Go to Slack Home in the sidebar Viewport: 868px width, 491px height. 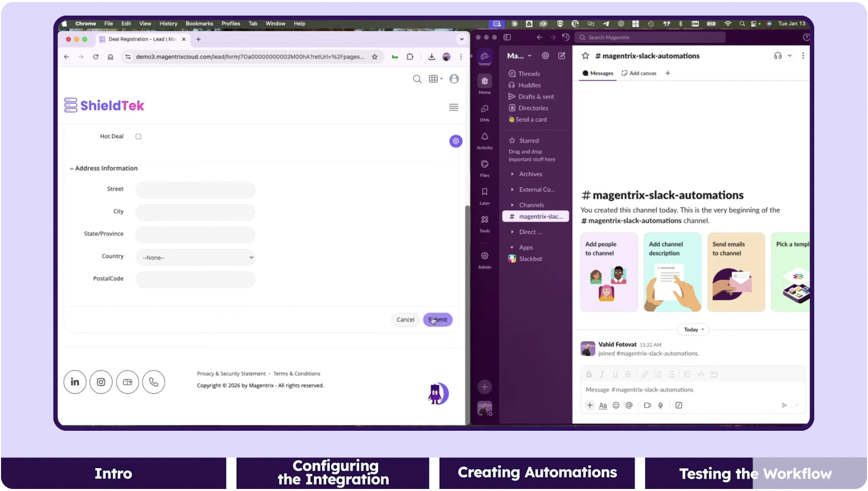click(x=485, y=85)
